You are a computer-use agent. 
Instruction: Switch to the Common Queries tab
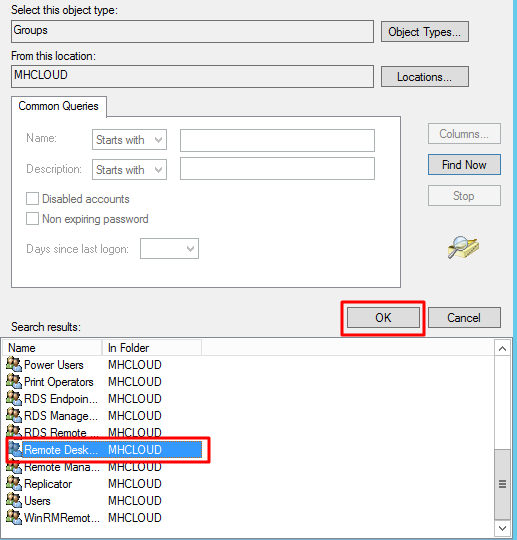[x=59, y=106]
